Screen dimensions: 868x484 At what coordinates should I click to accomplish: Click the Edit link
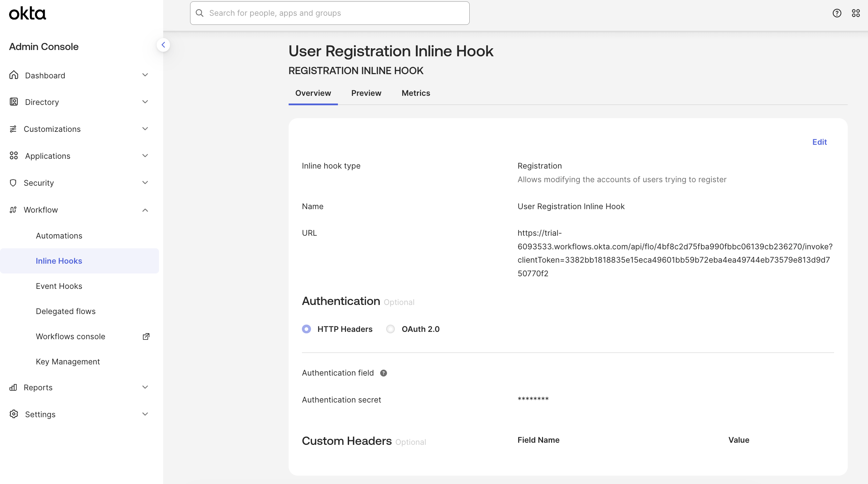[819, 142]
